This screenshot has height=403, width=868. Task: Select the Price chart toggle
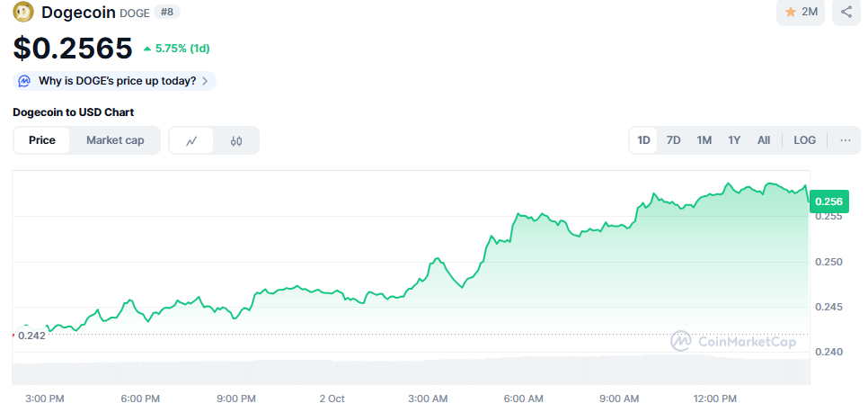coord(42,140)
